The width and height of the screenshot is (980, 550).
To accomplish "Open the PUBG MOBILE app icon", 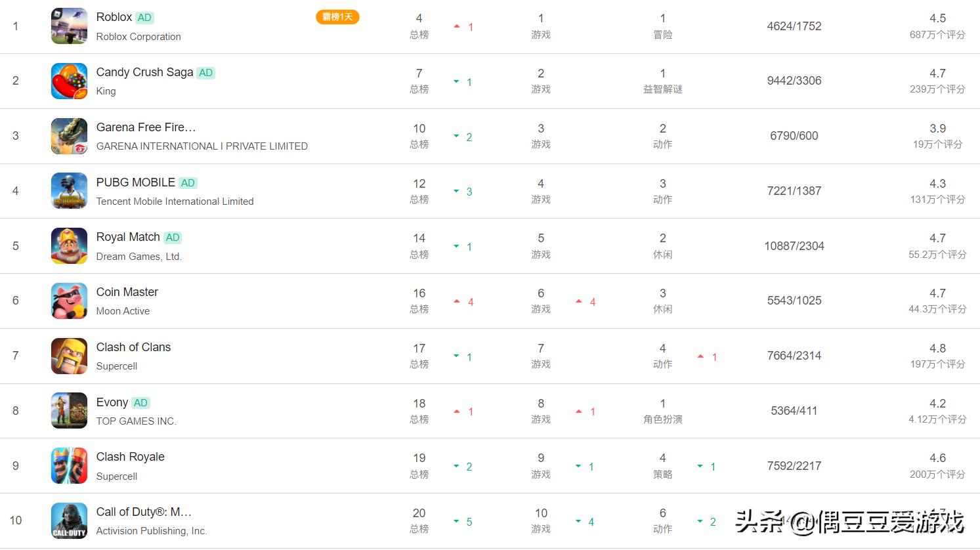I will point(69,191).
